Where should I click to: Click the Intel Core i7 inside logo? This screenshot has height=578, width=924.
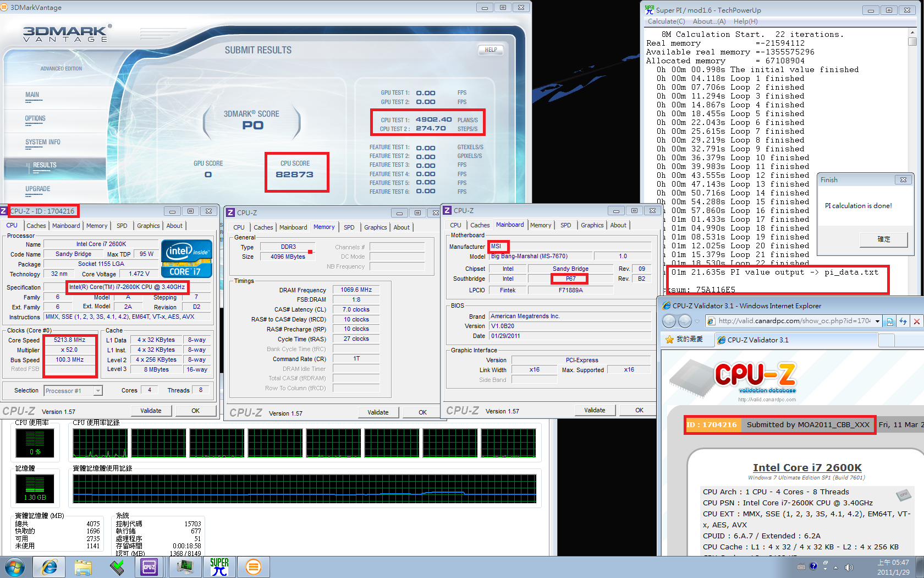(x=187, y=258)
